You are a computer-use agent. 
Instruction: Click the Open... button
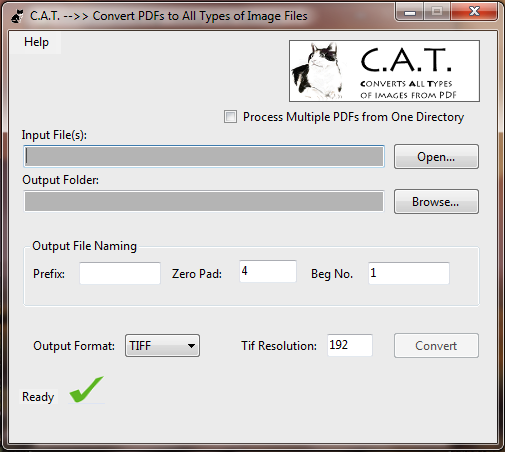(x=436, y=157)
